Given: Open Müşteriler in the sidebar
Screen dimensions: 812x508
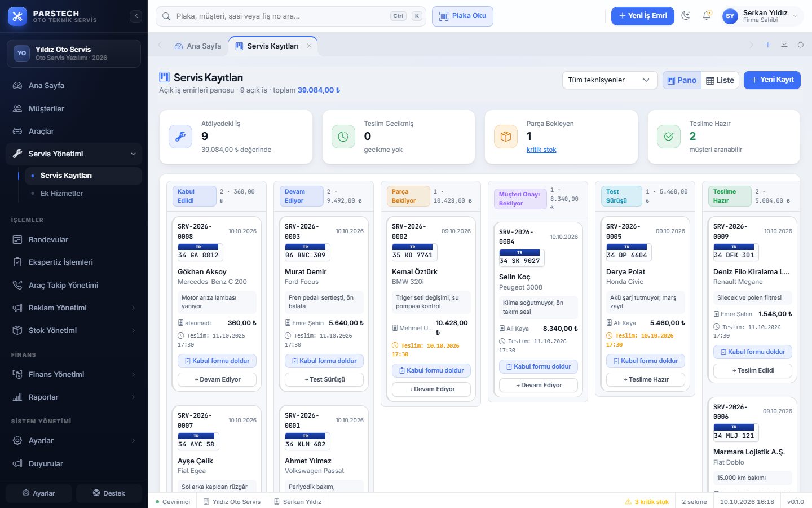Looking at the screenshot, I should click(x=74, y=108).
